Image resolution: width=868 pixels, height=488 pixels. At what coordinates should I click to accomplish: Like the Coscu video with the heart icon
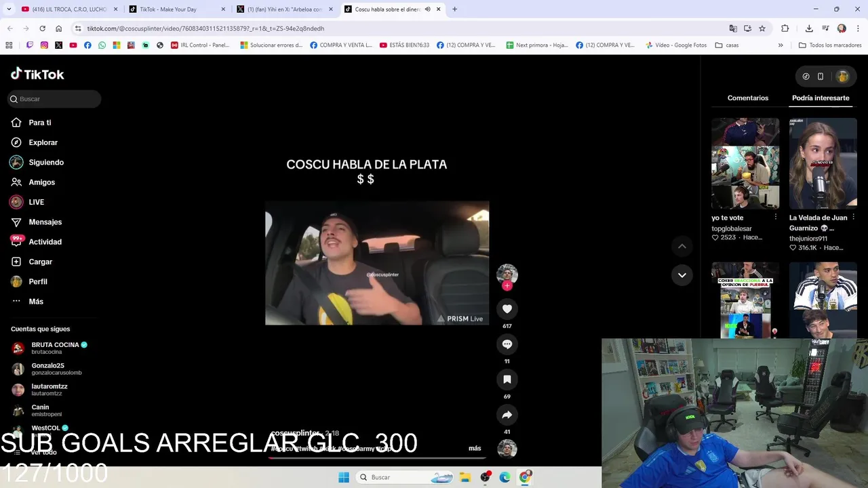(x=507, y=309)
